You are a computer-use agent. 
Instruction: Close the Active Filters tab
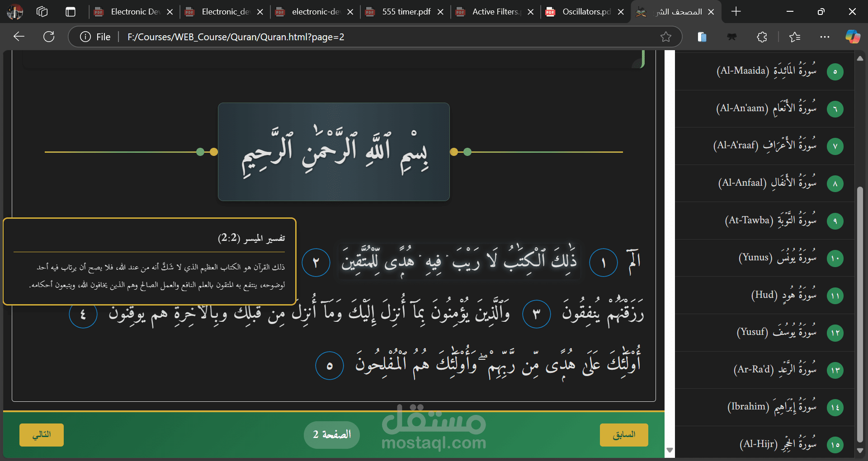531,12
